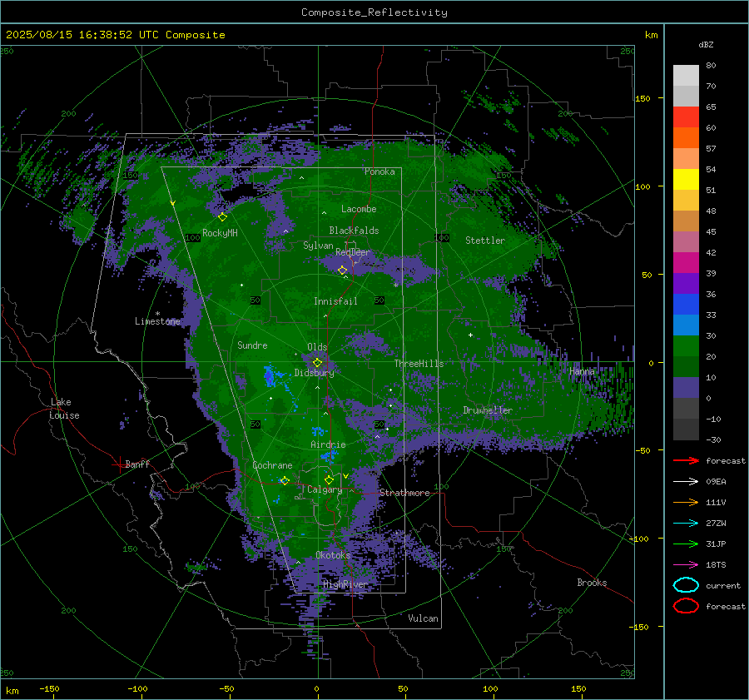This screenshot has width=749, height=700.
Task: Click the Lake Louise label
Action: 64,409
